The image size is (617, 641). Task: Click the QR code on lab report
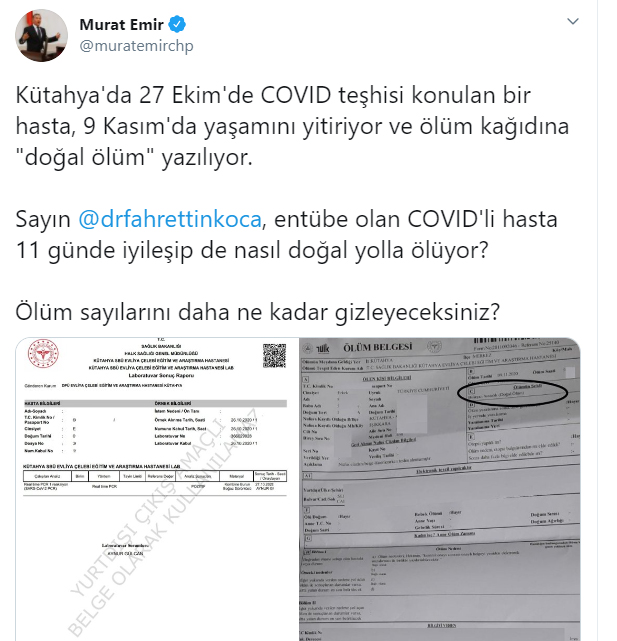coord(274,356)
